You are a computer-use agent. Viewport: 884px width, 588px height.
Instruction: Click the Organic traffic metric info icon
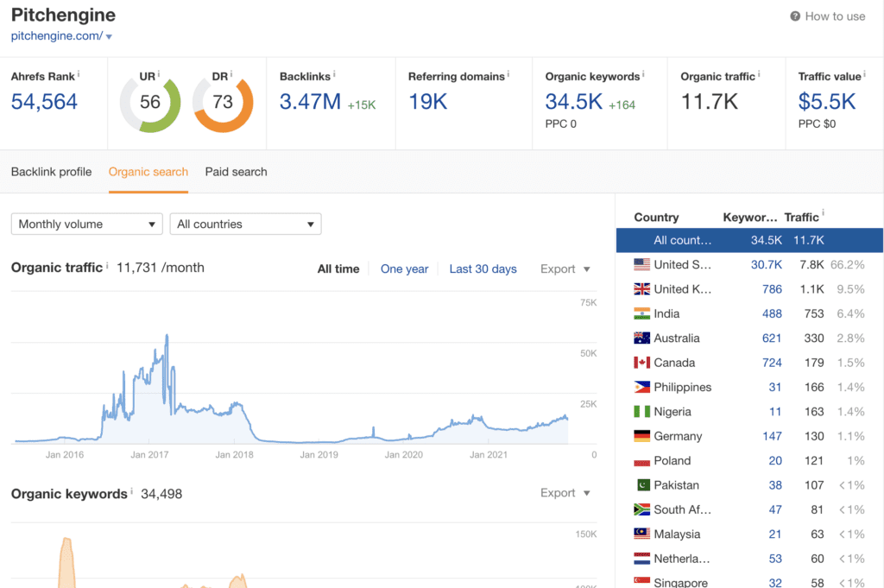pyautogui.click(x=759, y=74)
